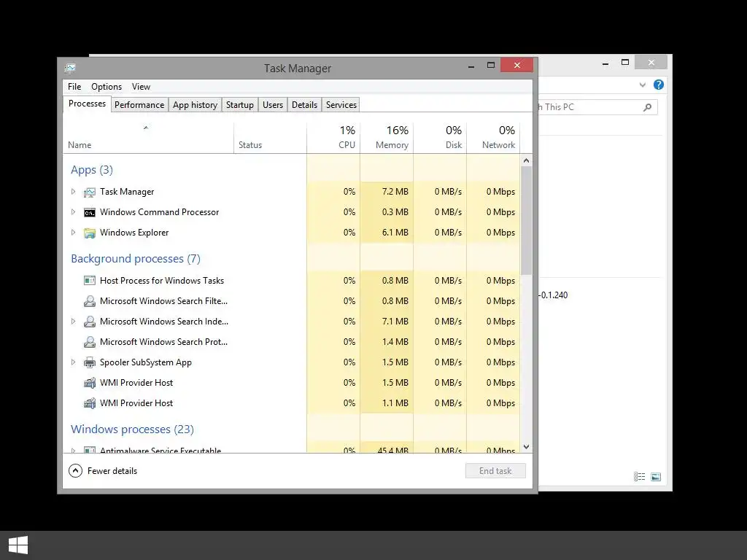The image size is (747, 560).
Task: Expand the Explorer ribbon chevron
Action: [642, 85]
